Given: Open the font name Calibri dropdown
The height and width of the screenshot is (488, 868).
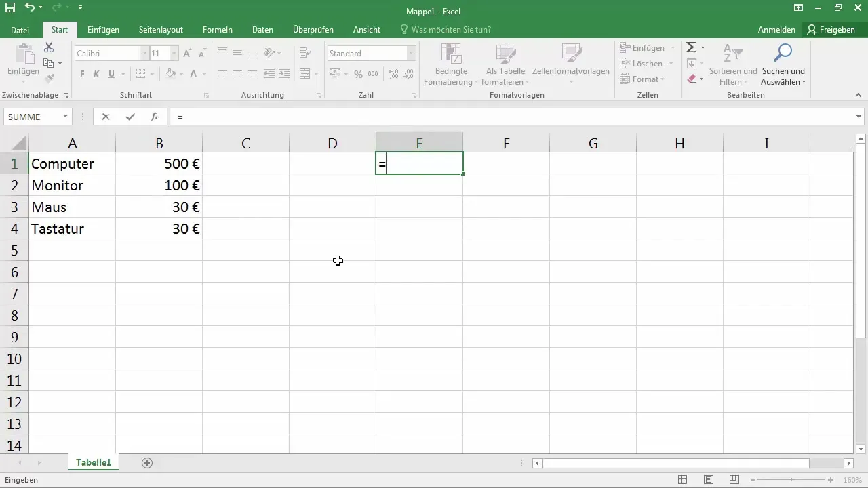Looking at the screenshot, I should (x=144, y=53).
